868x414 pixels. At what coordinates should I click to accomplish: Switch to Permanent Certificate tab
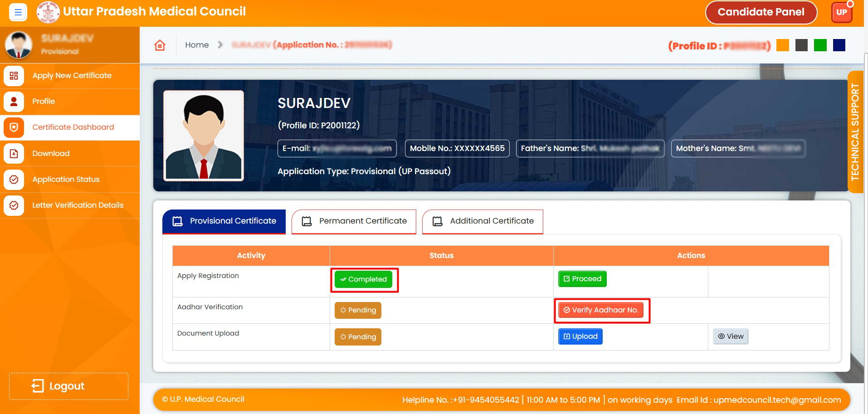(354, 221)
